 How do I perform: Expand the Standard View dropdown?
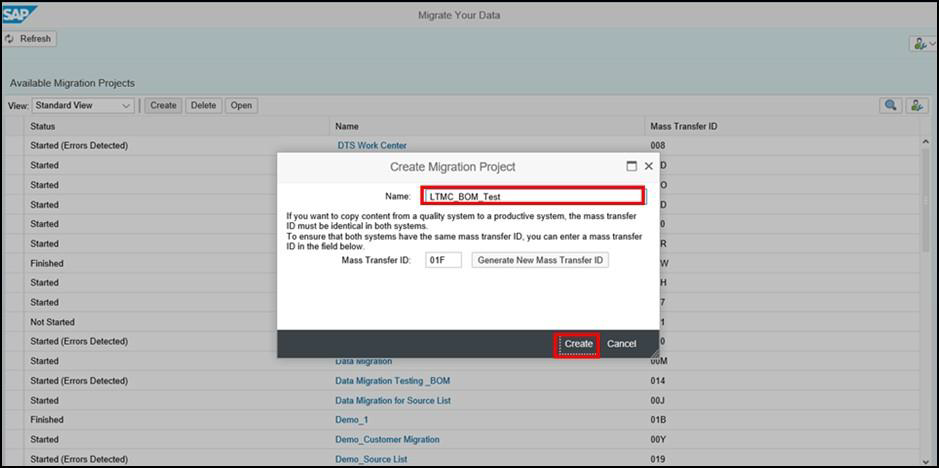83,105
